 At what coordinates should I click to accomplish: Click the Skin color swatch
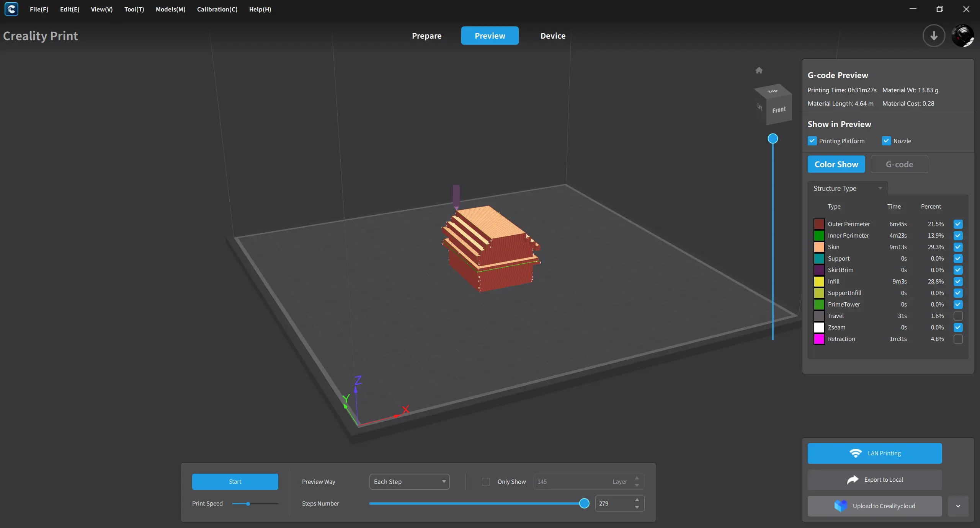(x=819, y=247)
